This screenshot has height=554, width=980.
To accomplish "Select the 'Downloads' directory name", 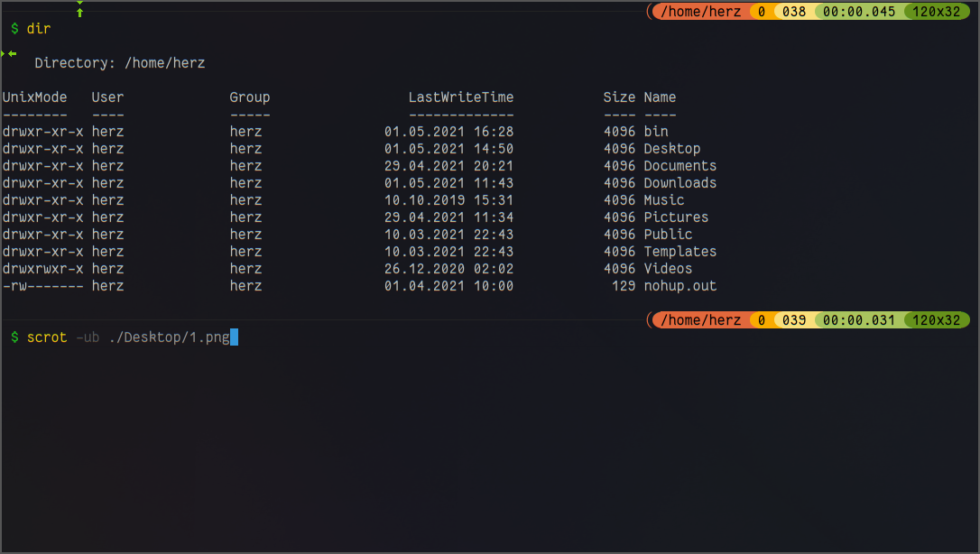I will (x=680, y=183).
